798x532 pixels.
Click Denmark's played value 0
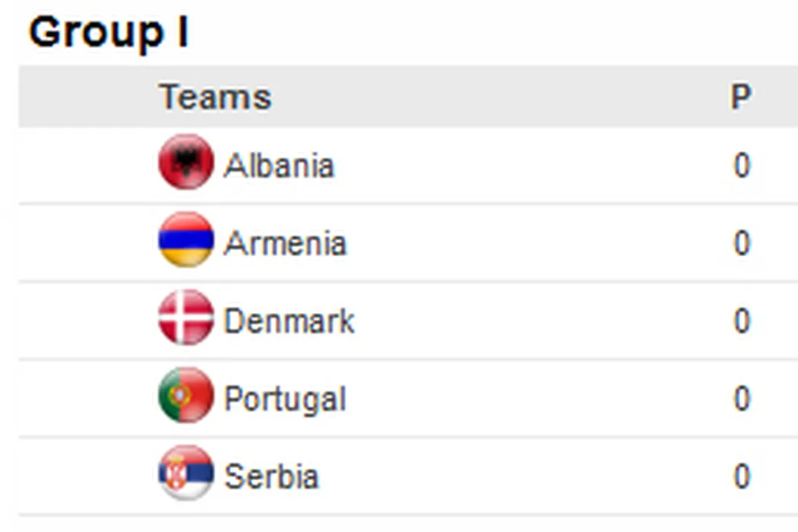coord(742,321)
